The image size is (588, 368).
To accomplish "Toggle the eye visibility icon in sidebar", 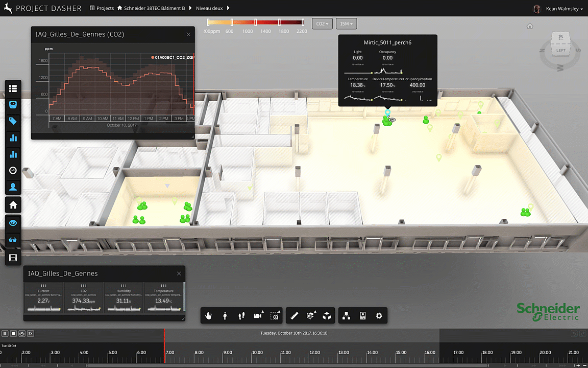I will point(13,223).
